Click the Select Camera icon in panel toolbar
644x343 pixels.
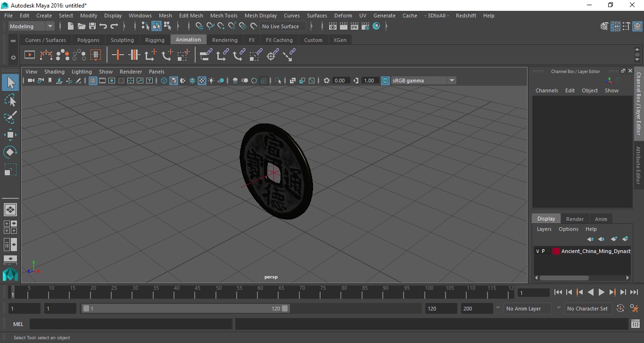31,81
